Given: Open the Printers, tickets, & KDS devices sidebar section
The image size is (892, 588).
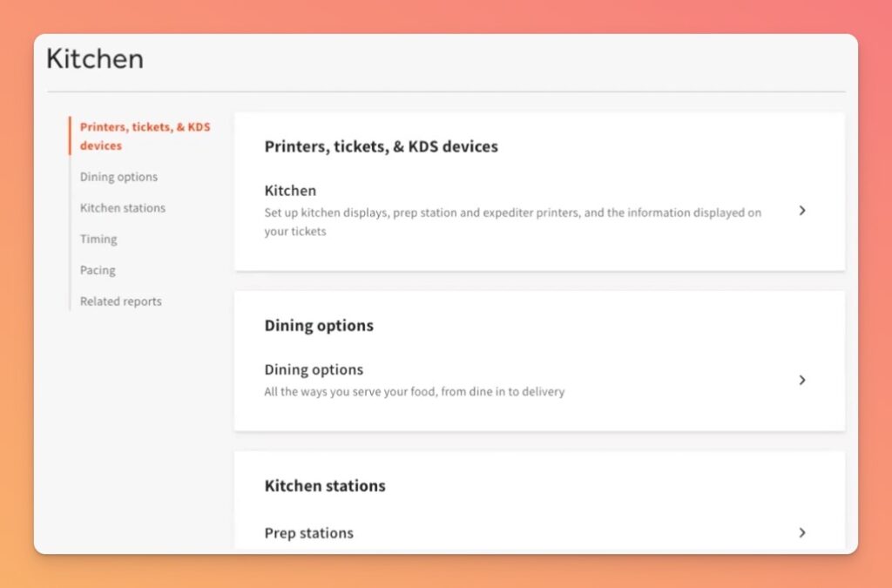Looking at the screenshot, I should point(145,136).
